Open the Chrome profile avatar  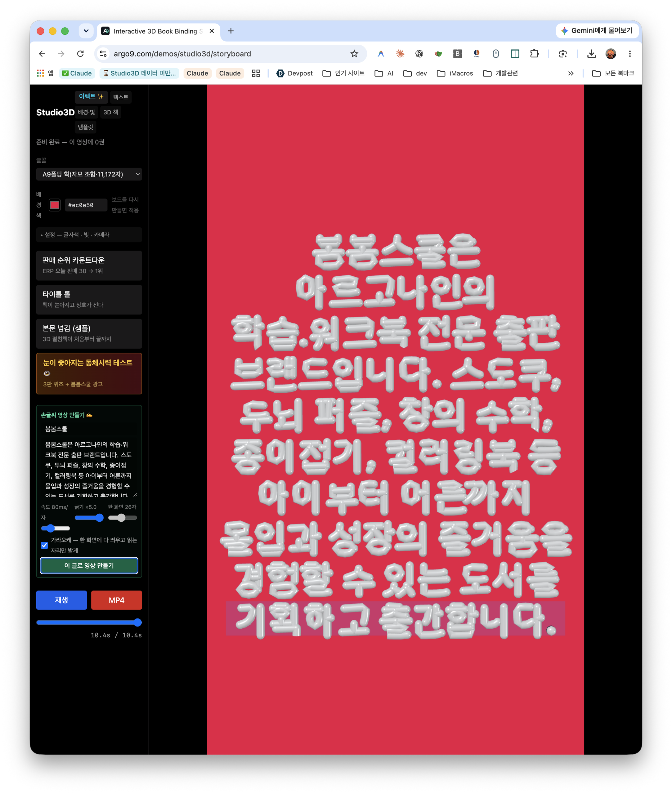click(x=611, y=54)
